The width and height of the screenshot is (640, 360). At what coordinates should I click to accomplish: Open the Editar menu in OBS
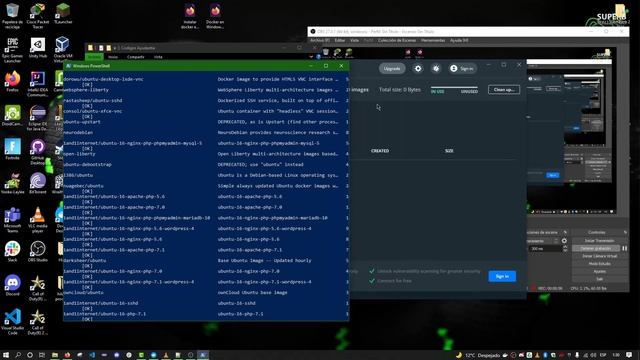340,40
